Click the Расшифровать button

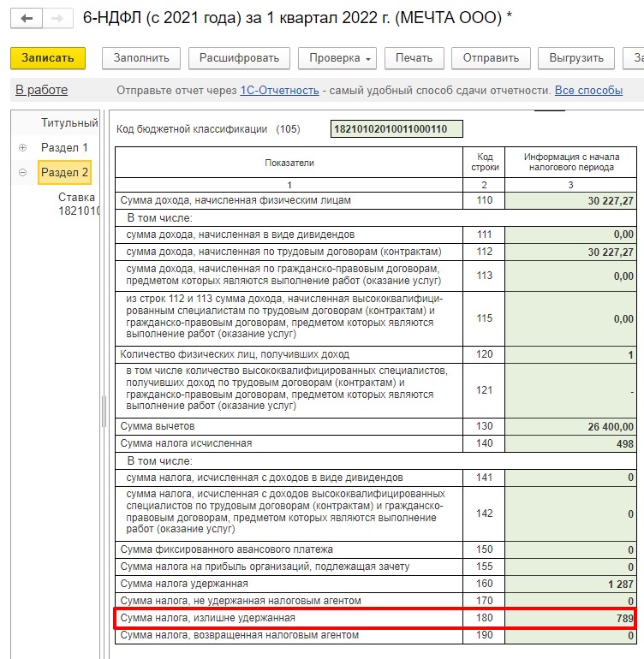(x=239, y=58)
